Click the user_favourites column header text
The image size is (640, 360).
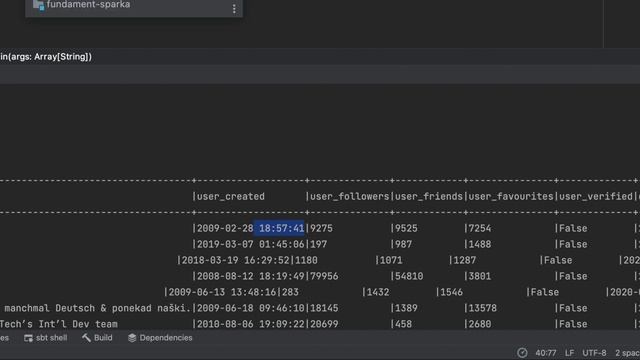(511, 197)
